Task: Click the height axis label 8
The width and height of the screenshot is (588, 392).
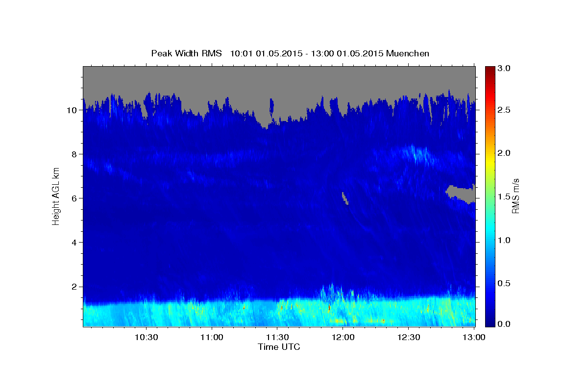Action: (75, 154)
